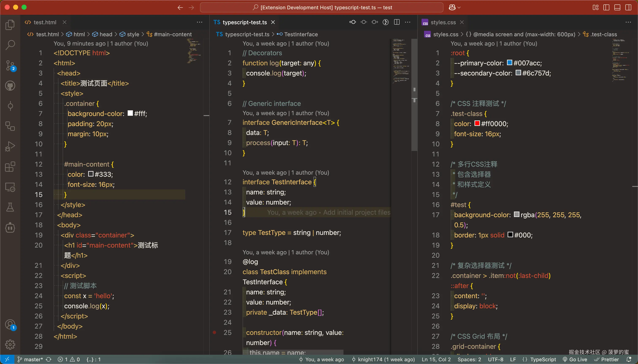Open the #ff0000 red color swatch

tap(477, 124)
